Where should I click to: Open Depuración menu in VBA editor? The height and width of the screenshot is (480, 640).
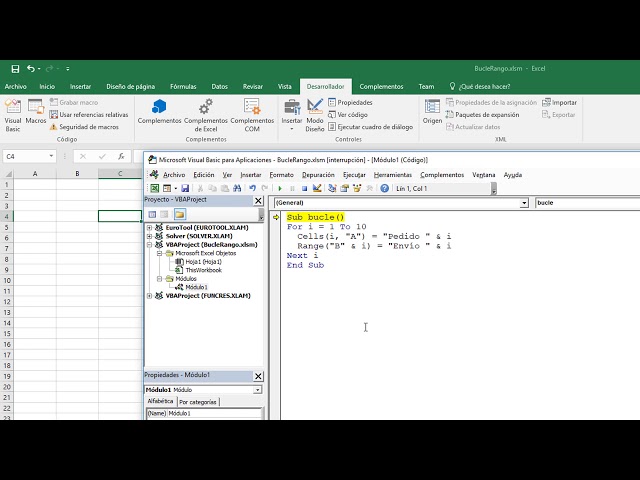click(x=318, y=175)
